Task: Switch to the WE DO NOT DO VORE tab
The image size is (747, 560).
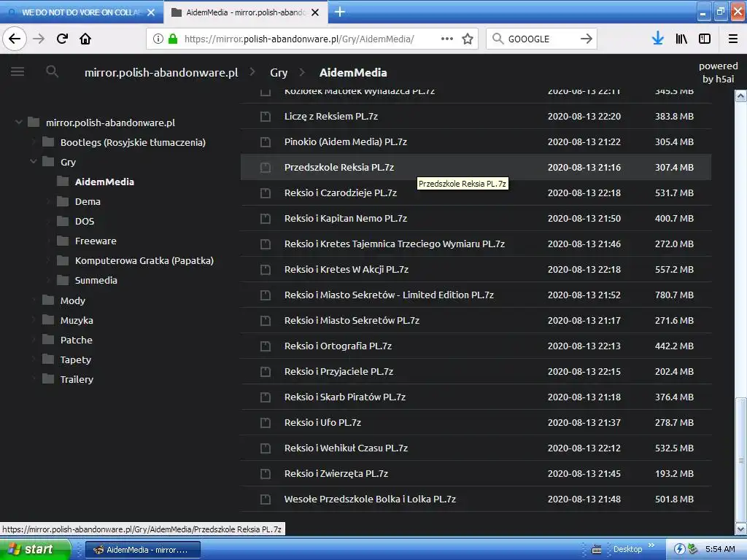Action: point(81,12)
